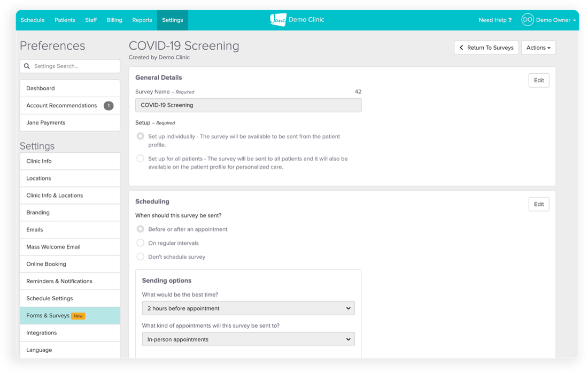Edit the General Details section
Image resolution: width=588 pixels, height=373 pixels.
538,80
